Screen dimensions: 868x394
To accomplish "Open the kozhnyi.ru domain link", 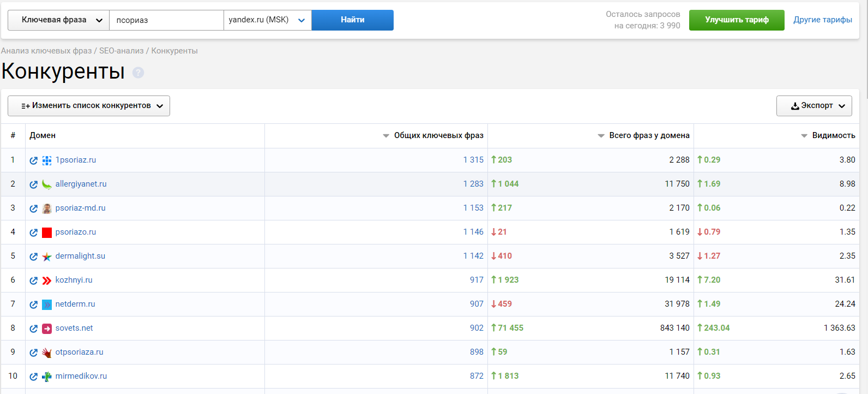I will click(x=74, y=280).
